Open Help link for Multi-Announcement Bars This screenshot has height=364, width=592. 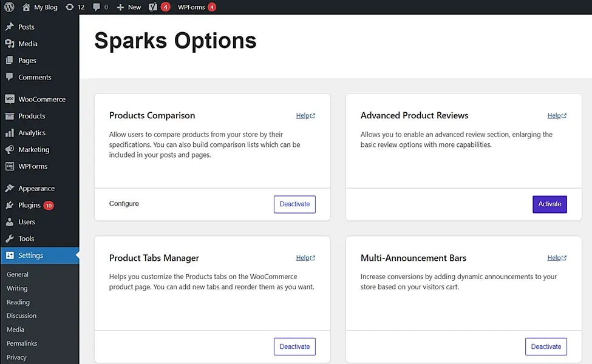tap(557, 258)
